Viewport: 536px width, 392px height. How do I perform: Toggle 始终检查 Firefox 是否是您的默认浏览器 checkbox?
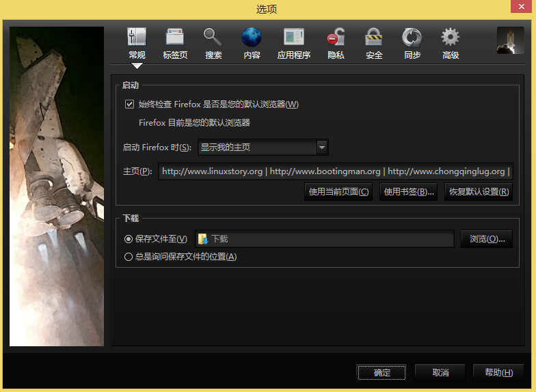129,104
